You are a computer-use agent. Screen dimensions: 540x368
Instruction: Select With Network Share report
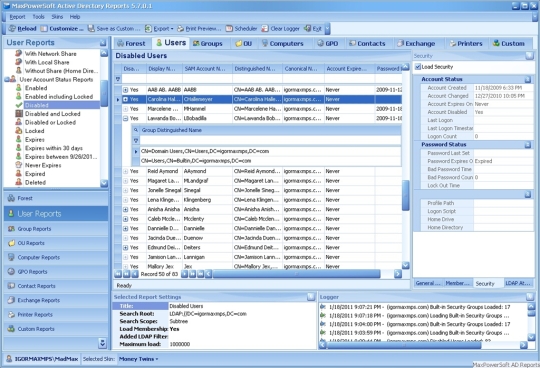click(x=51, y=54)
